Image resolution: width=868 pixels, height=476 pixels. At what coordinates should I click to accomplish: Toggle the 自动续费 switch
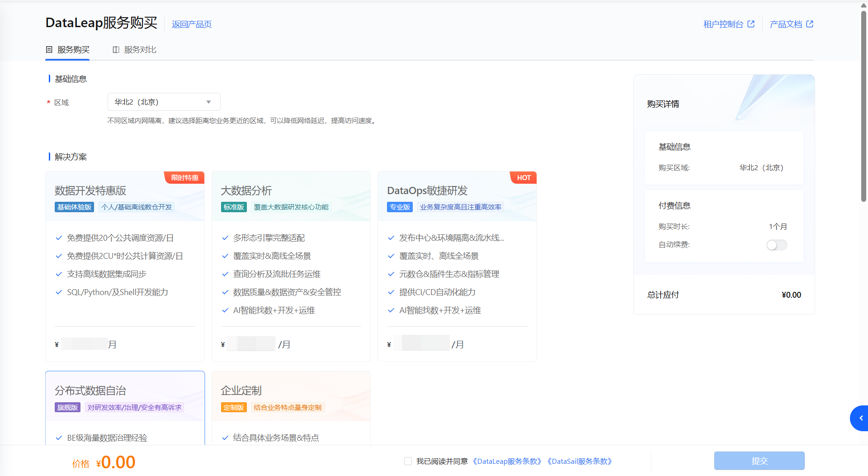[x=777, y=245]
